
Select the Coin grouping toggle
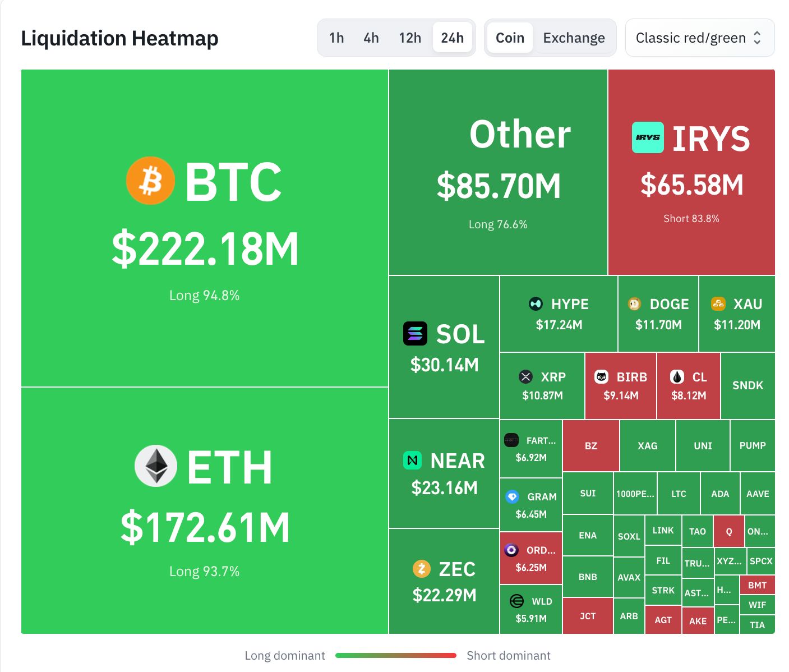pyautogui.click(x=510, y=38)
